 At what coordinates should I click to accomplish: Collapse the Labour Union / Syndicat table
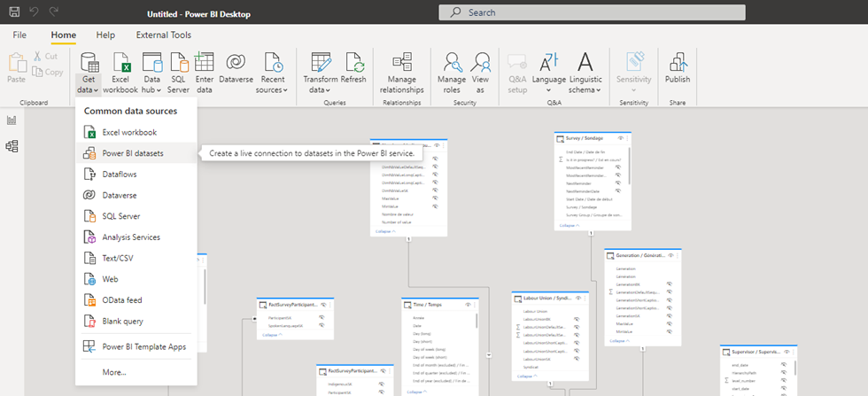528,377
